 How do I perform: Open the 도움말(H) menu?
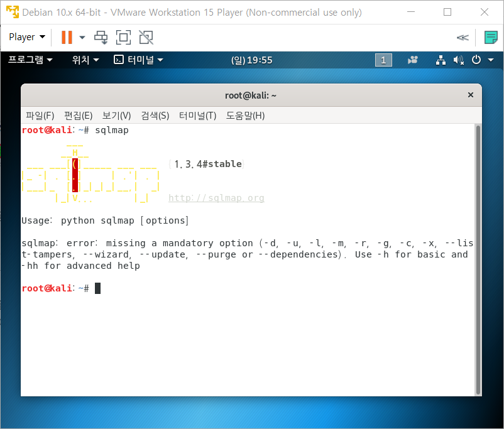tap(245, 116)
